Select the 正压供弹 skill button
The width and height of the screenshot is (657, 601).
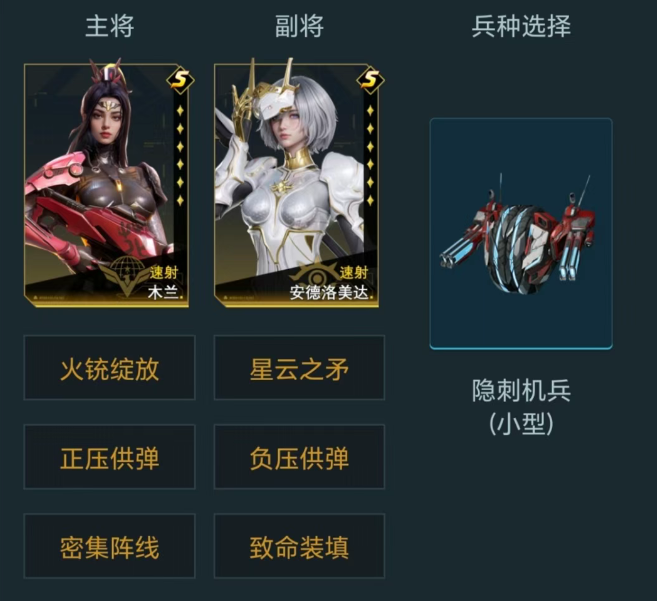[109, 457]
